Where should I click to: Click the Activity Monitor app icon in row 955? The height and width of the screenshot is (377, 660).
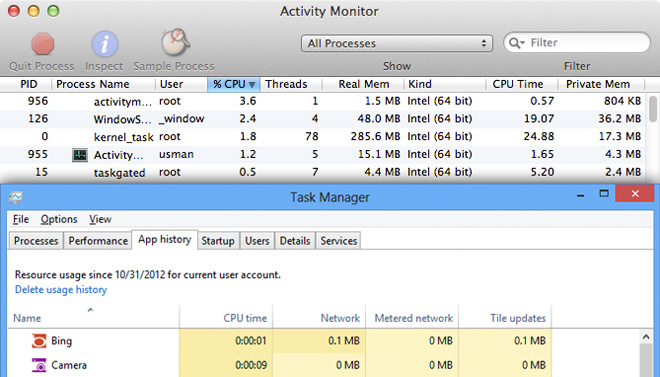click(x=80, y=155)
